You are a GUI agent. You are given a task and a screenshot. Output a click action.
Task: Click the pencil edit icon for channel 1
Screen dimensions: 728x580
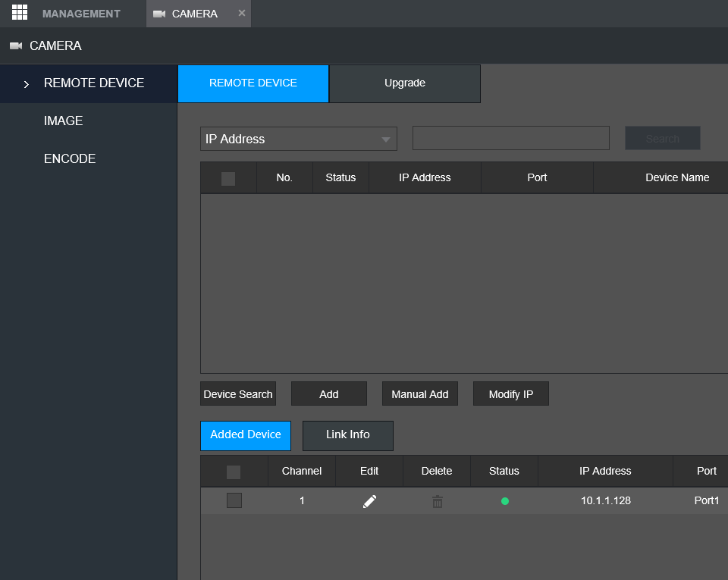point(369,501)
